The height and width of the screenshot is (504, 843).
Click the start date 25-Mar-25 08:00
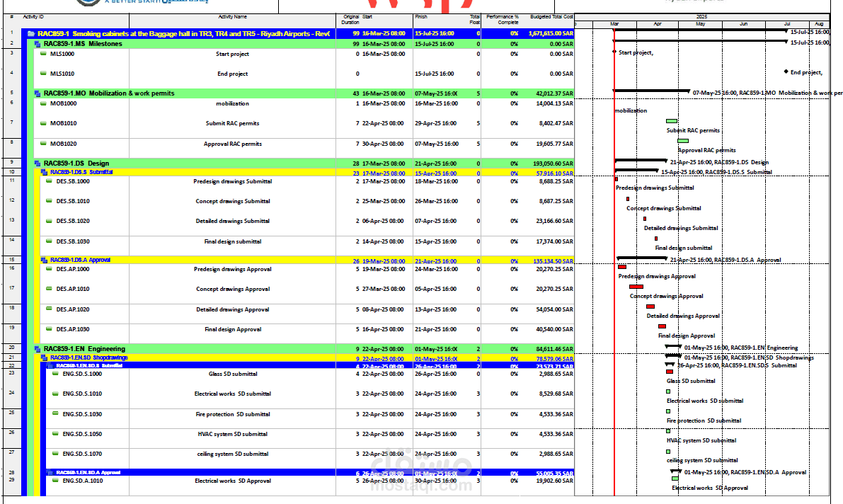(x=384, y=201)
